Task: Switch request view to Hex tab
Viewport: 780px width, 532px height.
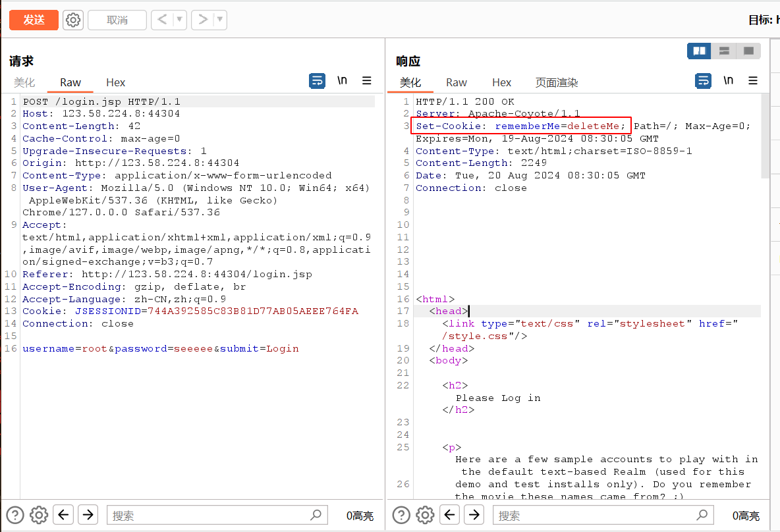Action: (115, 82)
